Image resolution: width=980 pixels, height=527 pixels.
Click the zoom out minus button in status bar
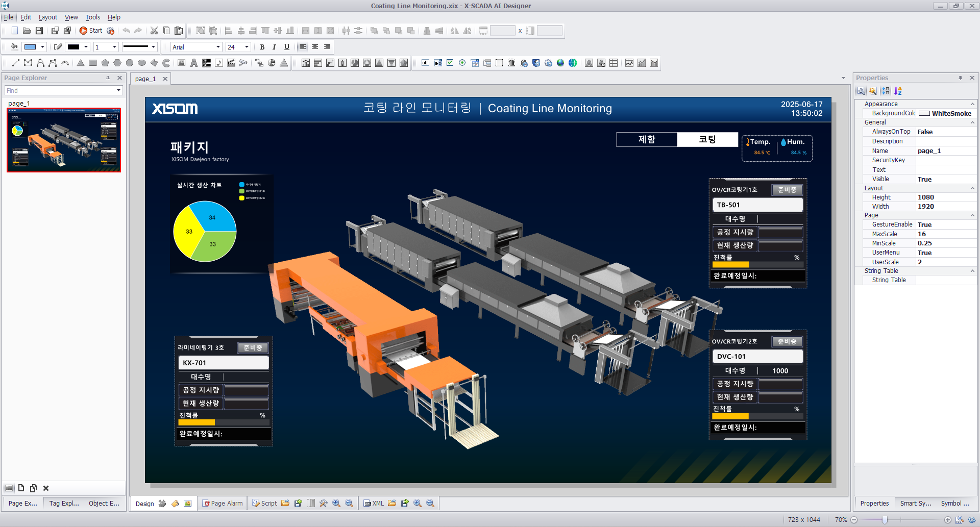pos(854,520)
